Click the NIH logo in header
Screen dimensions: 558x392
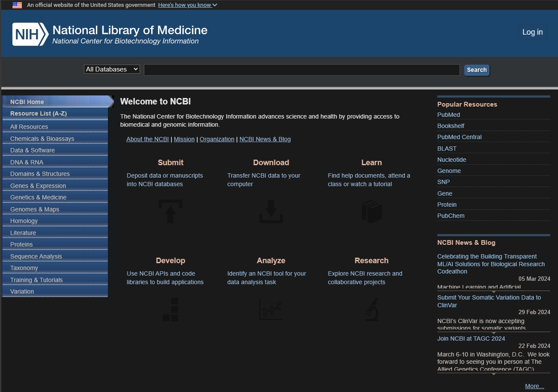(30, 34)
